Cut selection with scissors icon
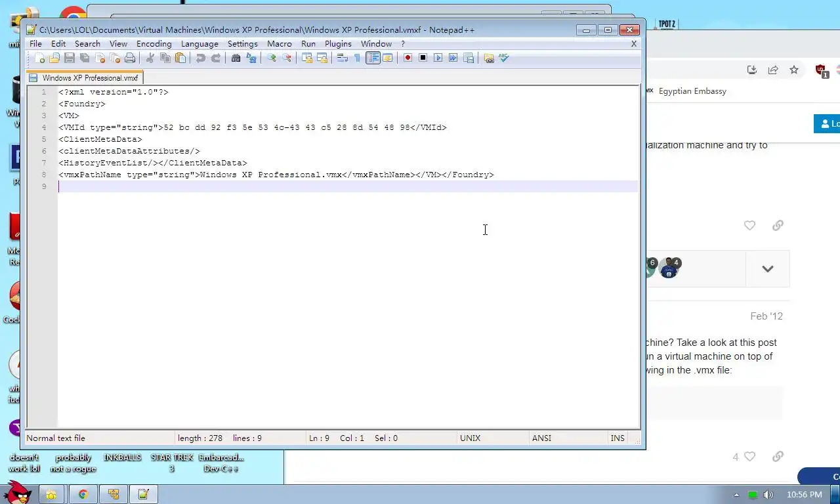This screenshot has width=840, height=504. [150, 58]
